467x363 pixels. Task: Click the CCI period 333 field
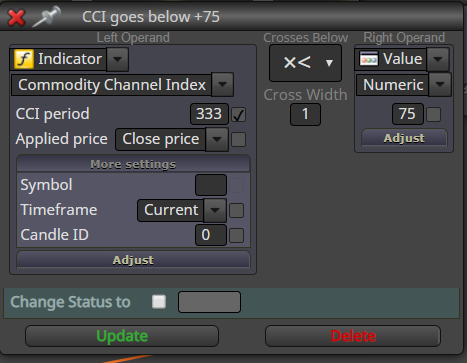(x=209, y=114)
